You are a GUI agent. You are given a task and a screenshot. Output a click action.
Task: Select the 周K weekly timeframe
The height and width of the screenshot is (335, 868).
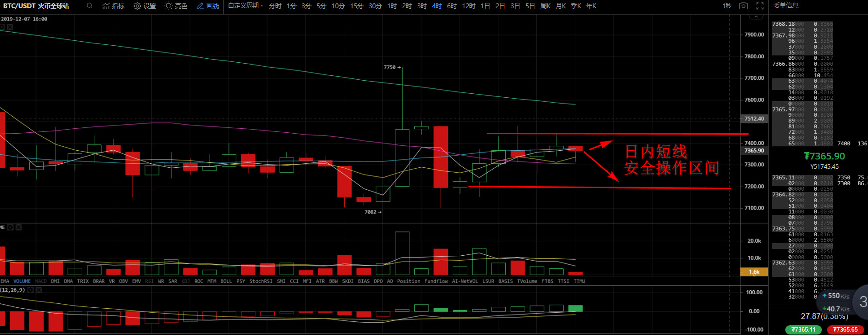click(546, 6)
